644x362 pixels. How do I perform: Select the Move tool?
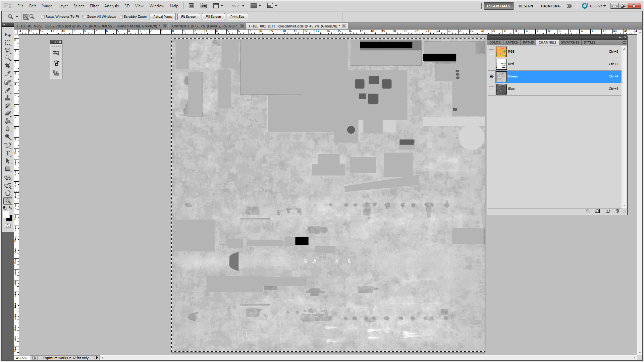[8, 35]
